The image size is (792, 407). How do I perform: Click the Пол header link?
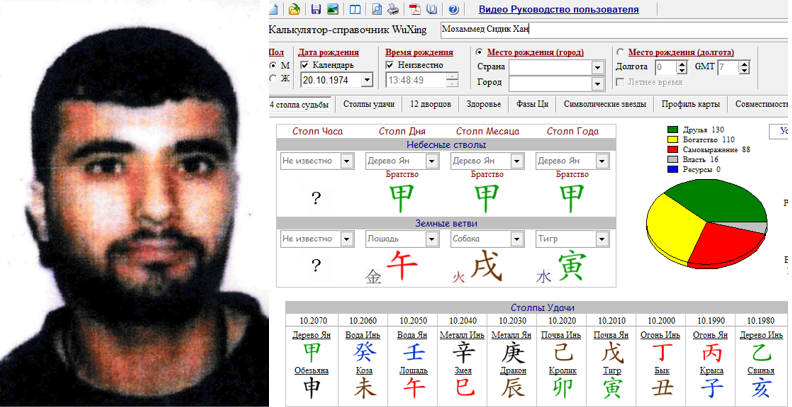[276, 52]
